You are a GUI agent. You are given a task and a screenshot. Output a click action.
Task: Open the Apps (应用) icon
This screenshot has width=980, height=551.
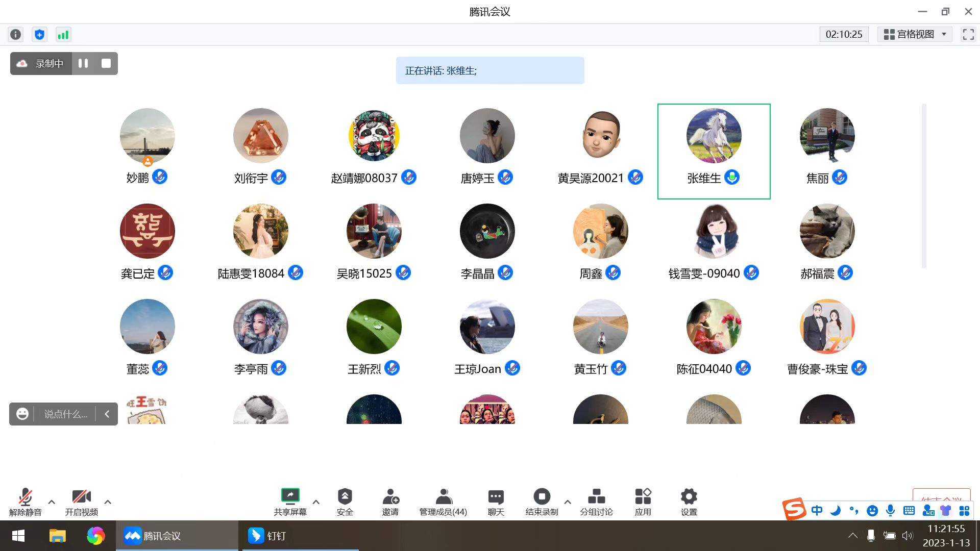(643, 501)
